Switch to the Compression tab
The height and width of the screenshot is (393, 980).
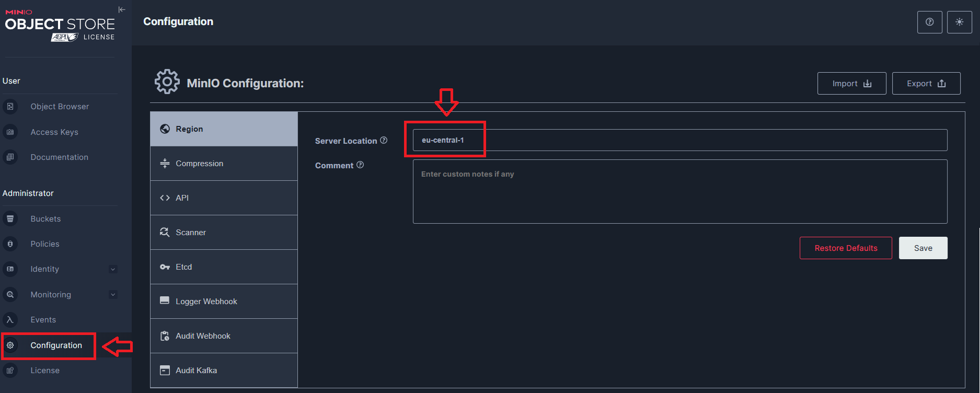coord(224,164)
